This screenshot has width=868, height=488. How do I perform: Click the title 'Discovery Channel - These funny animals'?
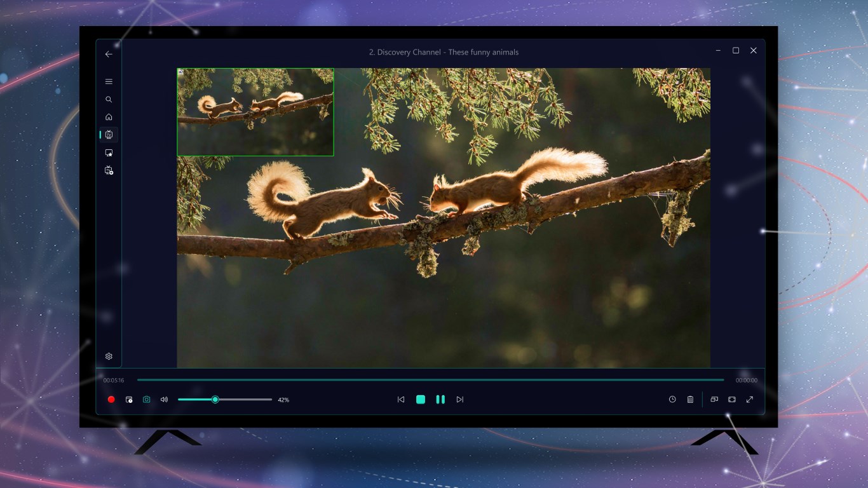point(448,52)
